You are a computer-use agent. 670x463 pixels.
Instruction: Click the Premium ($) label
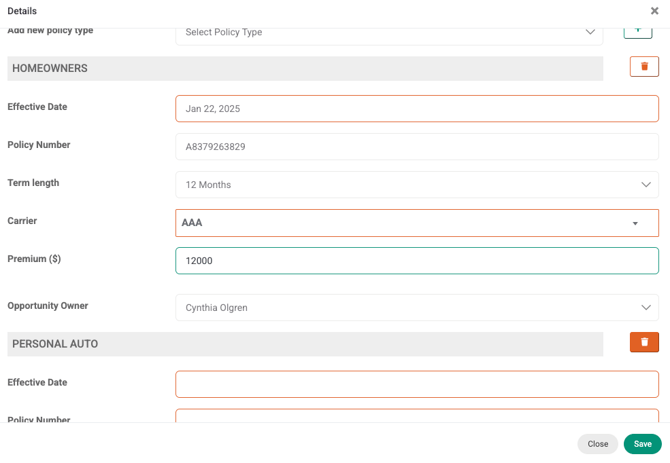coord(34,259)
